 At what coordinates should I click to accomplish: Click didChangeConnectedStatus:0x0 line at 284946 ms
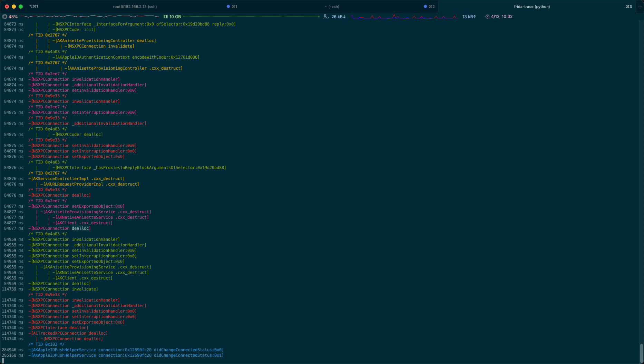tap(126, 350)
